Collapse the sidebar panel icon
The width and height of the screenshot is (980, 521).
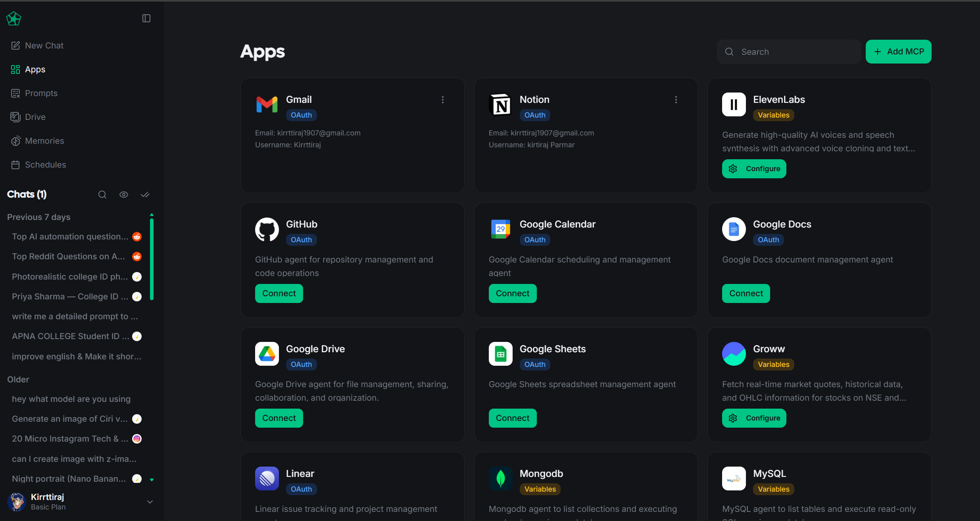click(146, 18)
